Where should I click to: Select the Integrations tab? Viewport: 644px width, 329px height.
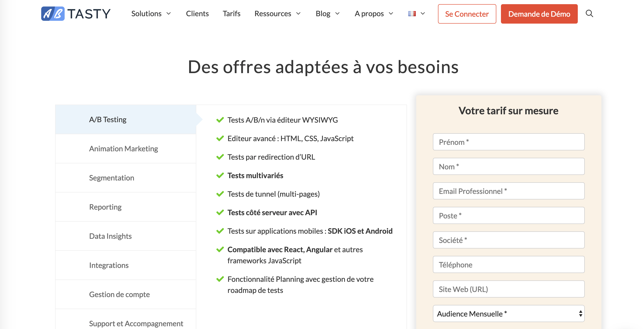coord(125,265)
